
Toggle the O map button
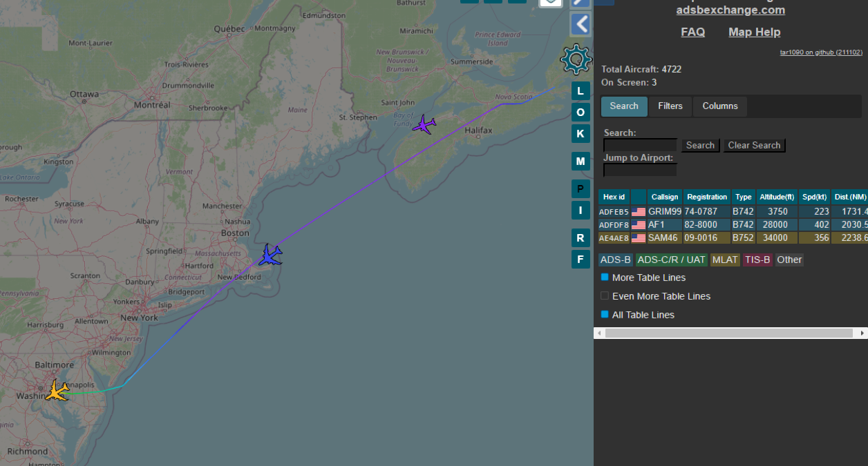click(x=581, y=112)
